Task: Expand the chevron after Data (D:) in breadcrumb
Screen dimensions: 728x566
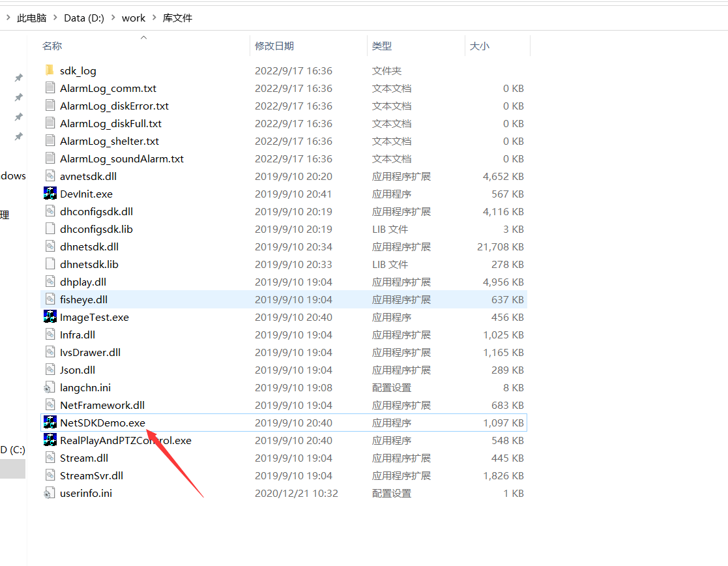Action: (x=113, y=18)
